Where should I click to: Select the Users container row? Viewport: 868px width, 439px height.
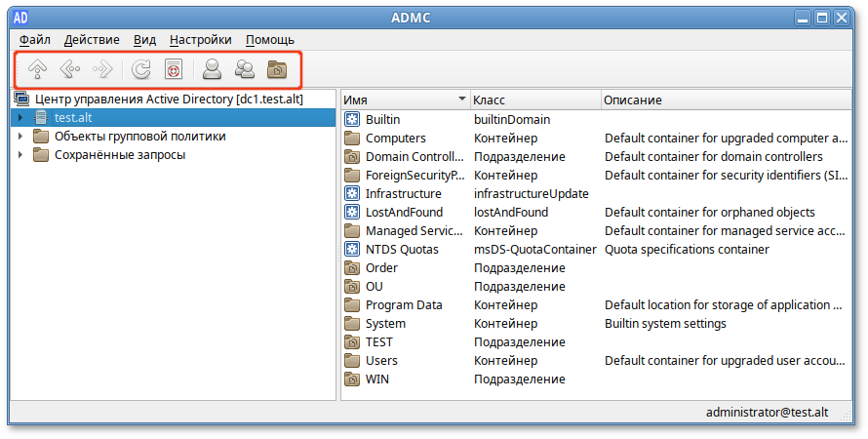(x=381, y=361)
